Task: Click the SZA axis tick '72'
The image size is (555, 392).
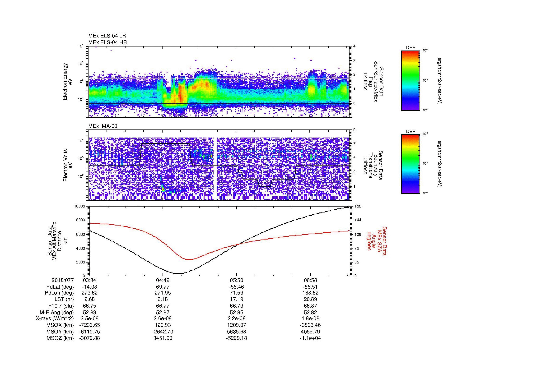Action: coord(357,248)
